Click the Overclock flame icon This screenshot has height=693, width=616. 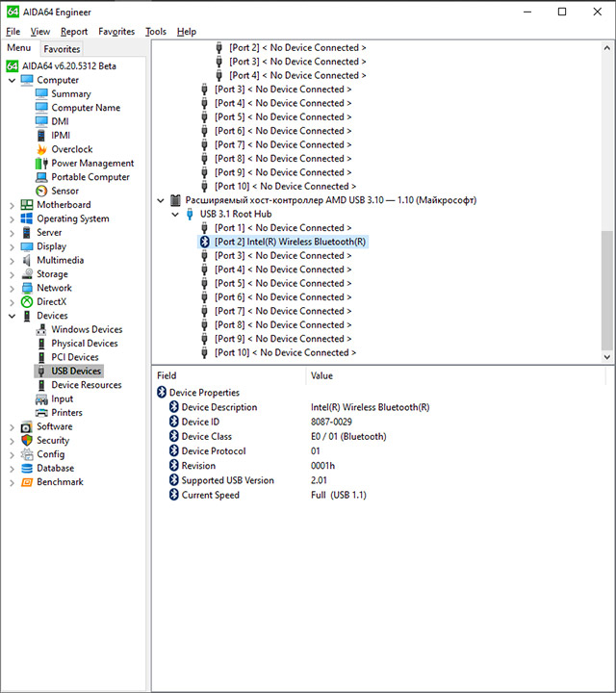point(41,149)
